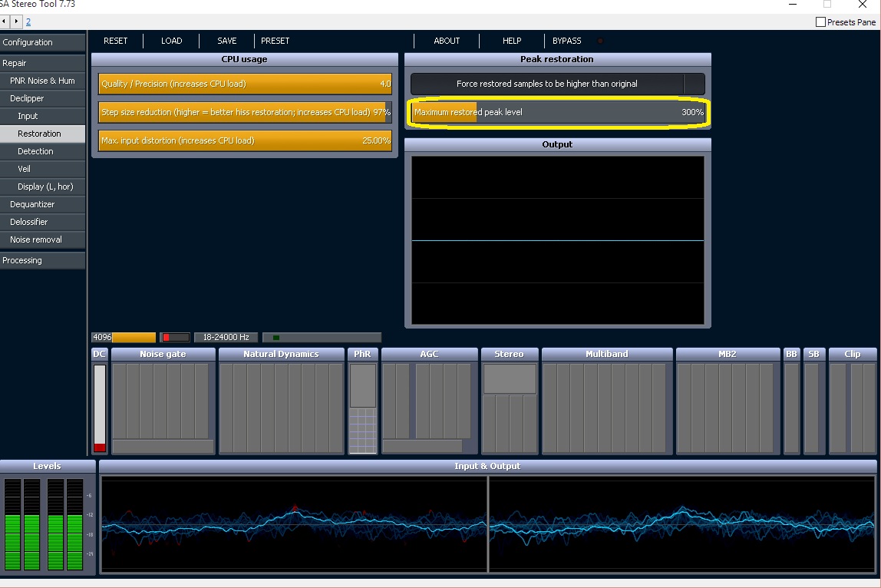Click the CPU usage panel header
Screen dimensions: 881x588
pyautogui.click(x=244, y=59)
